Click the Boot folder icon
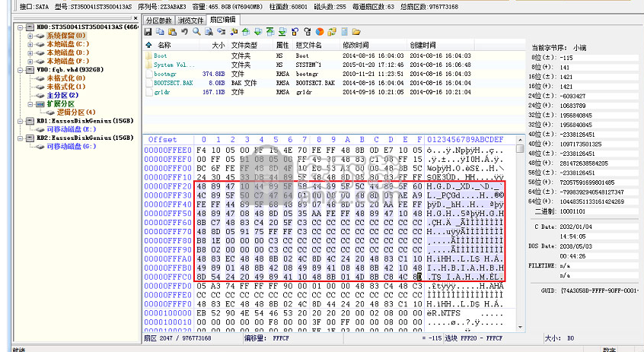This screenshot has width=644, height=352. tap(148, 55)
